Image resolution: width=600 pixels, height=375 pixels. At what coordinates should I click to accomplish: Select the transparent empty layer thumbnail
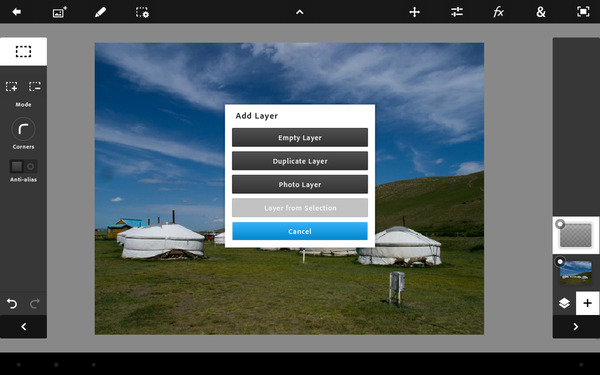coord(576,235)
